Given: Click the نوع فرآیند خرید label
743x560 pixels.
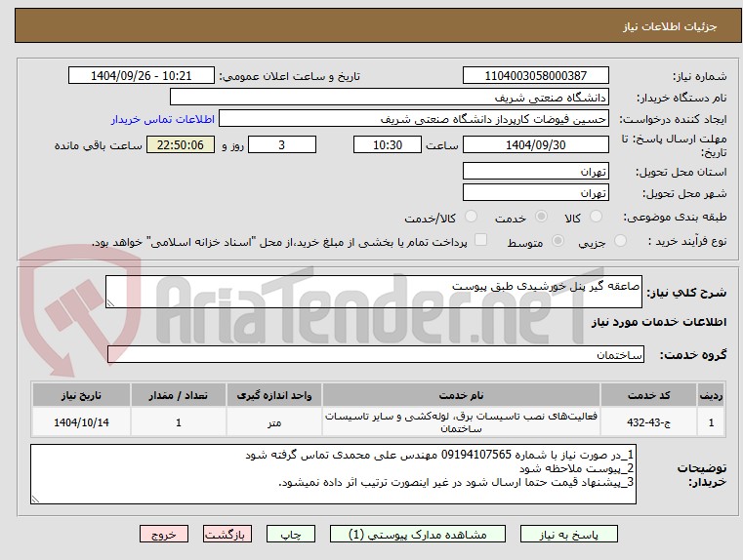Looking at the screenshot, I should pyautogui.click(x=687, y=241).
